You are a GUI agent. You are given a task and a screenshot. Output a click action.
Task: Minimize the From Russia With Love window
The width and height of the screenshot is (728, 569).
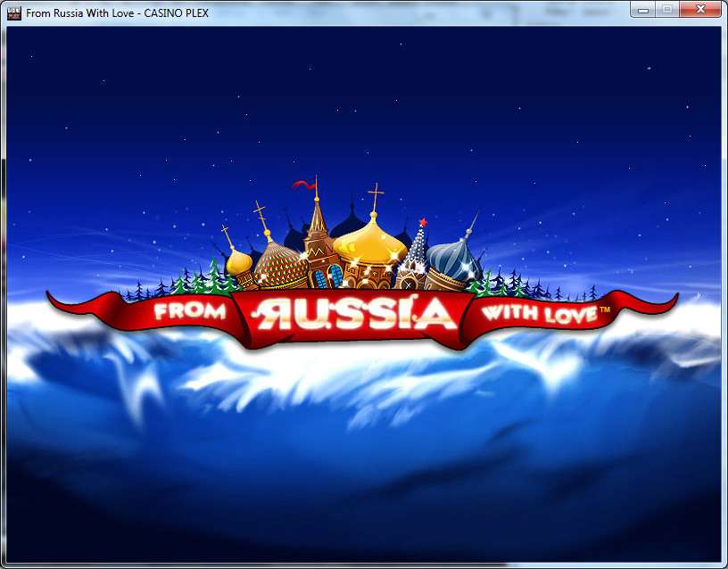pos(643,9)
